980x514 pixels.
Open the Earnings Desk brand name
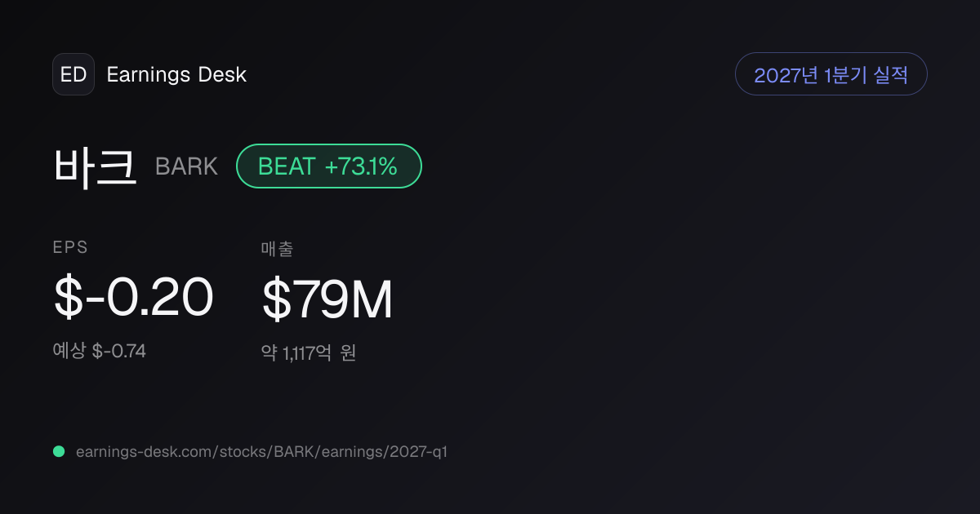[x=176, y=75]
